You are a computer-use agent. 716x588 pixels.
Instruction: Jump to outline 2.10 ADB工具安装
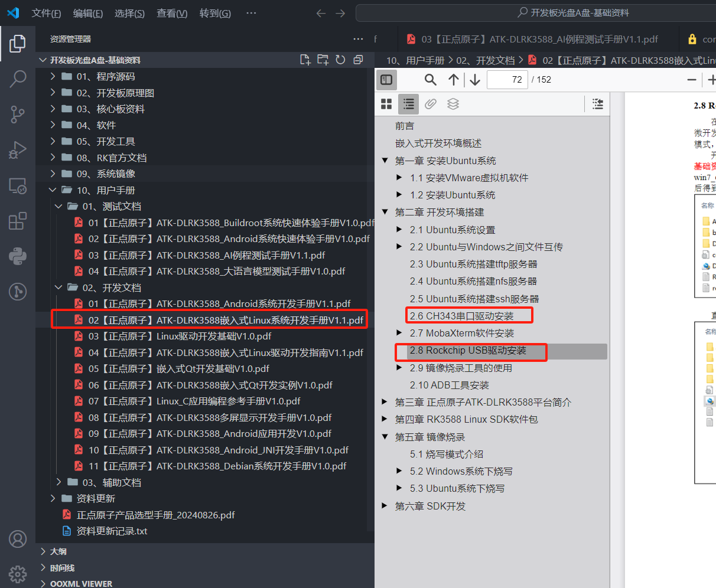click(450, 385)
